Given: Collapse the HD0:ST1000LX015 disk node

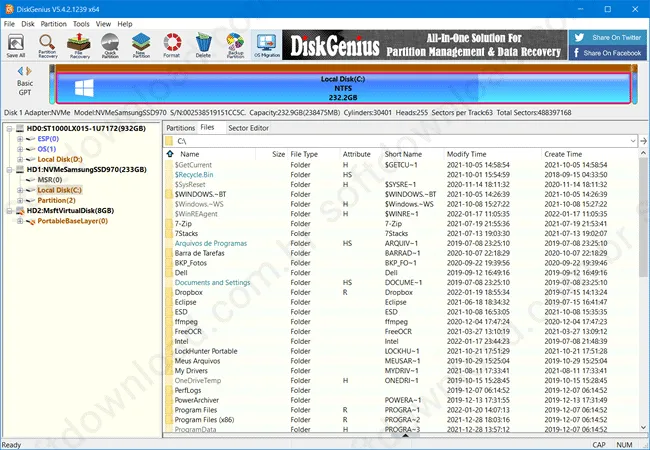Looking at the screenshot, I should 9,129.
